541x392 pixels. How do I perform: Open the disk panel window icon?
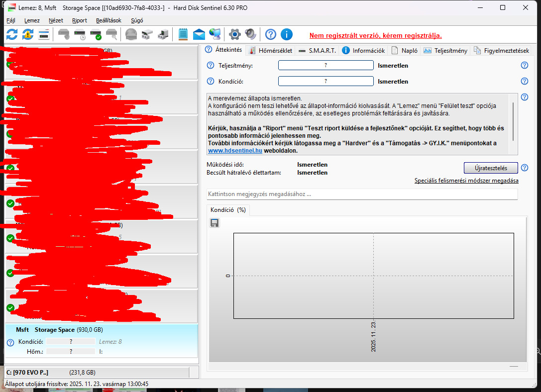44,34
